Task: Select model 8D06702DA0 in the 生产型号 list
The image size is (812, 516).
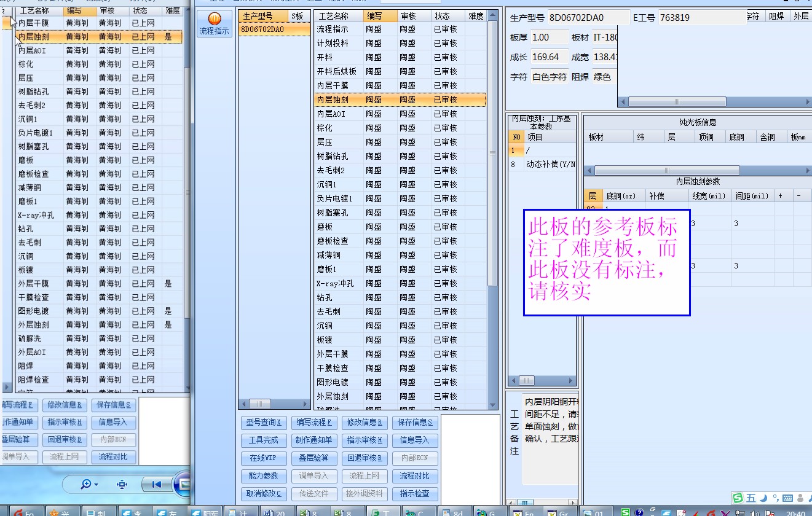Action: [x=274, y=29]
